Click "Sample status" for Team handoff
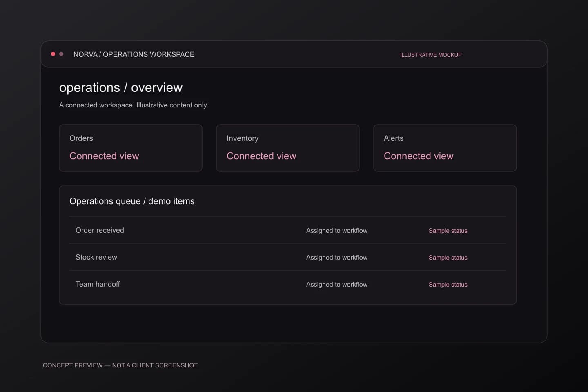 [x=448, y=285]
